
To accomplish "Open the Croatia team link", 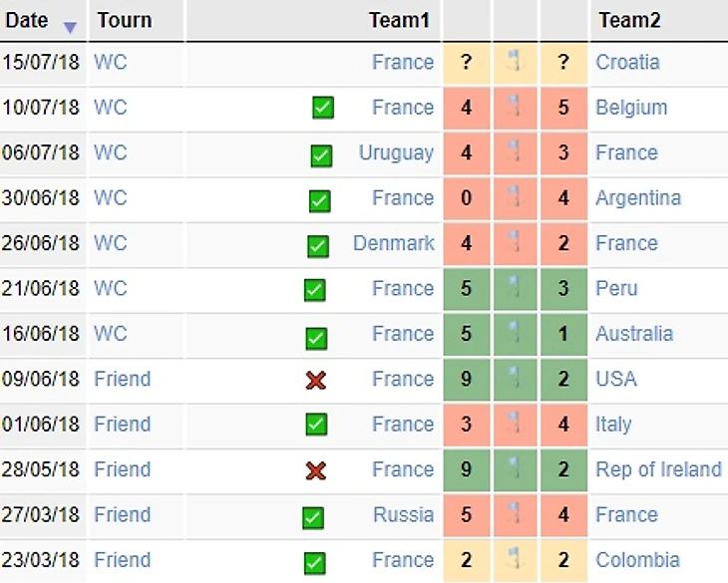I will [x=627, y=62].
